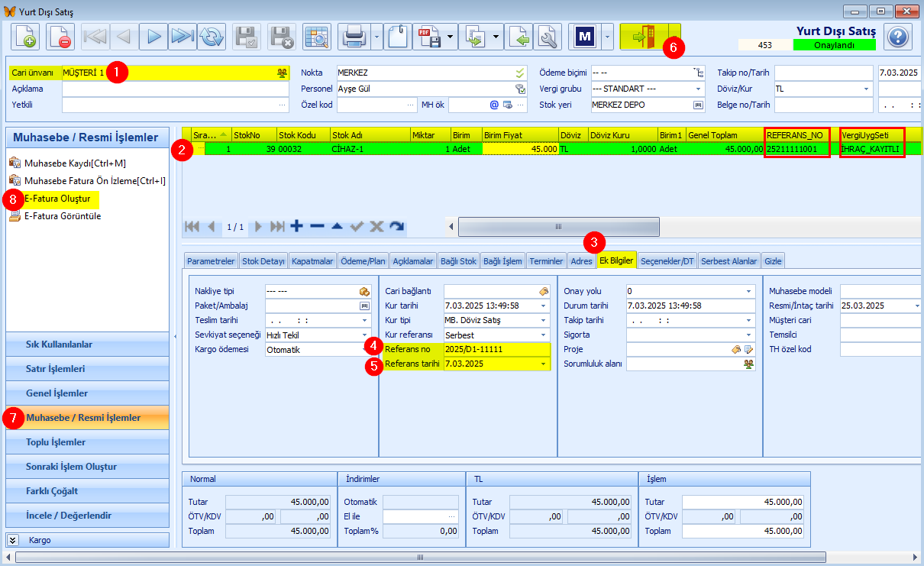The height and width of the screenshot is (566, 924).
Task: Select the Ek Bilgiler tab
Action: 615,260
